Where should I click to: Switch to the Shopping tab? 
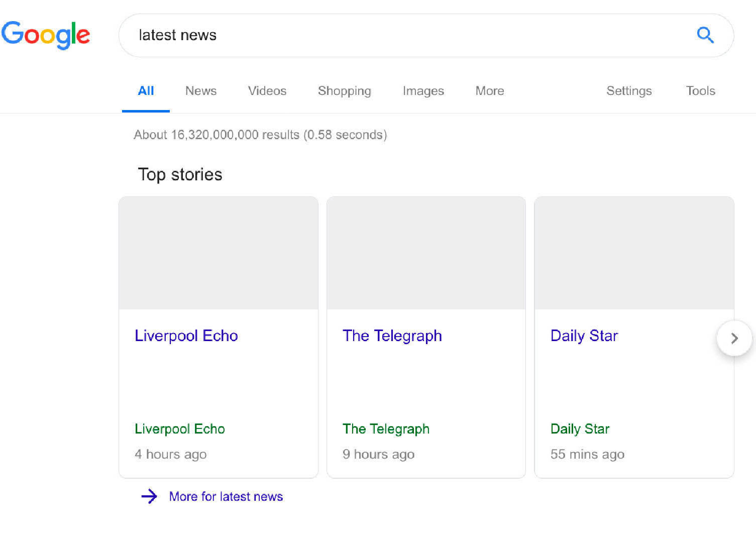344,91
